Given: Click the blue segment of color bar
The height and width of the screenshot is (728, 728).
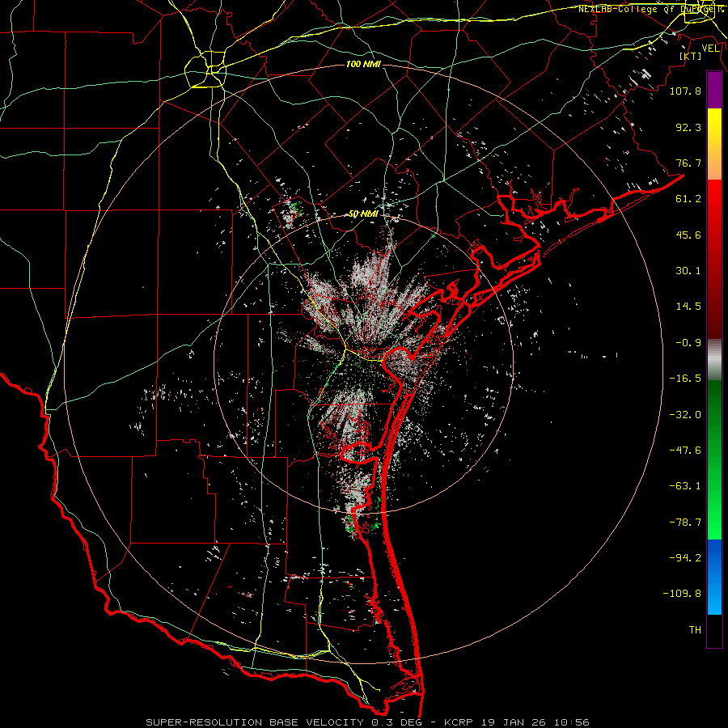Looking at the screenshot, I should tap(714, 577).
